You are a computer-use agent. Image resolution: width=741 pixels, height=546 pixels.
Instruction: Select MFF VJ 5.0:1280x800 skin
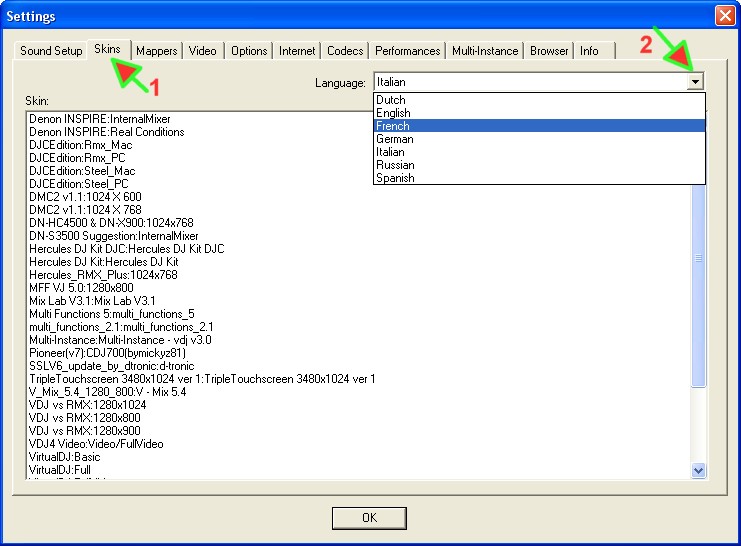click(81, 288)
